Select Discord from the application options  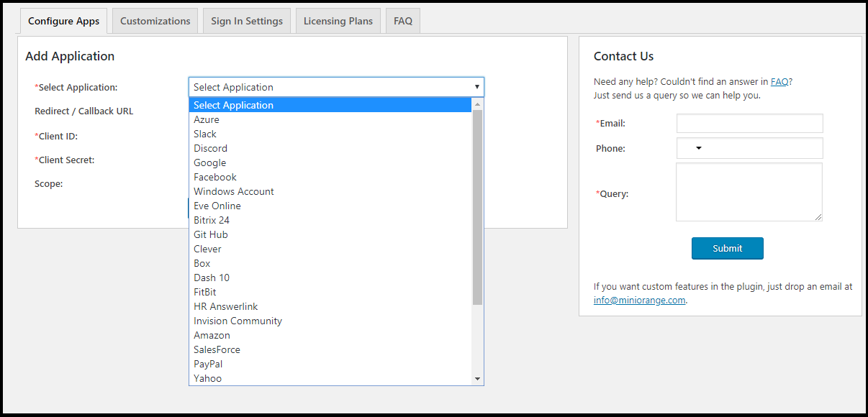pyautogui.click(x=210, y=148)
